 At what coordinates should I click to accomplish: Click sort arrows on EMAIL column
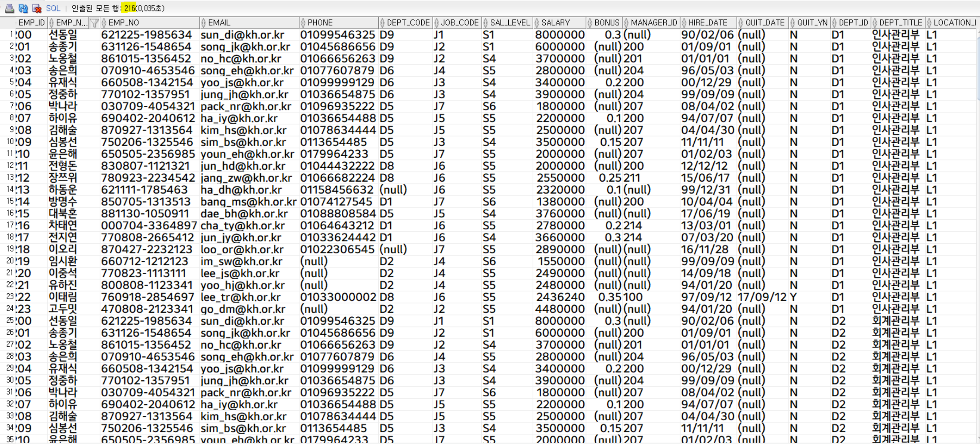(x=204, y=23)
